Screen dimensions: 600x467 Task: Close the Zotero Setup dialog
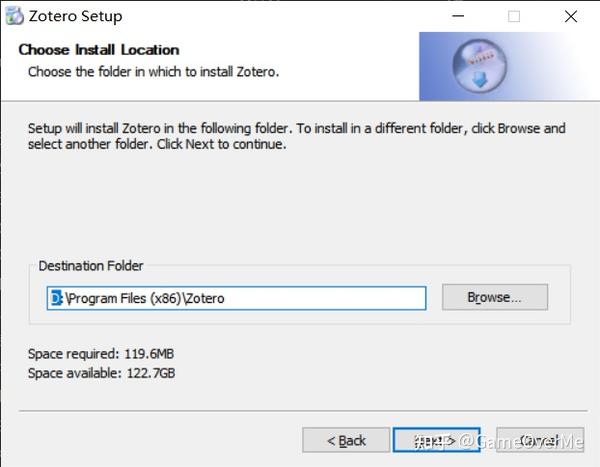coord(571,16)
